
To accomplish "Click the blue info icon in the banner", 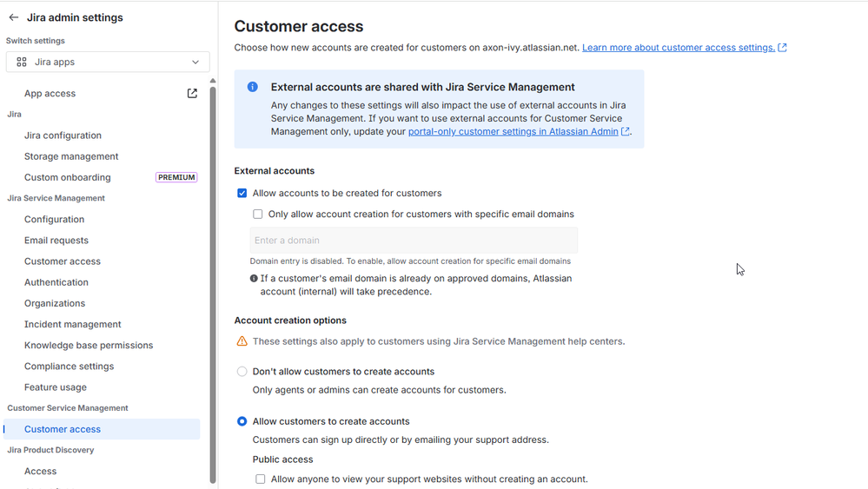I will coord(253,87).
